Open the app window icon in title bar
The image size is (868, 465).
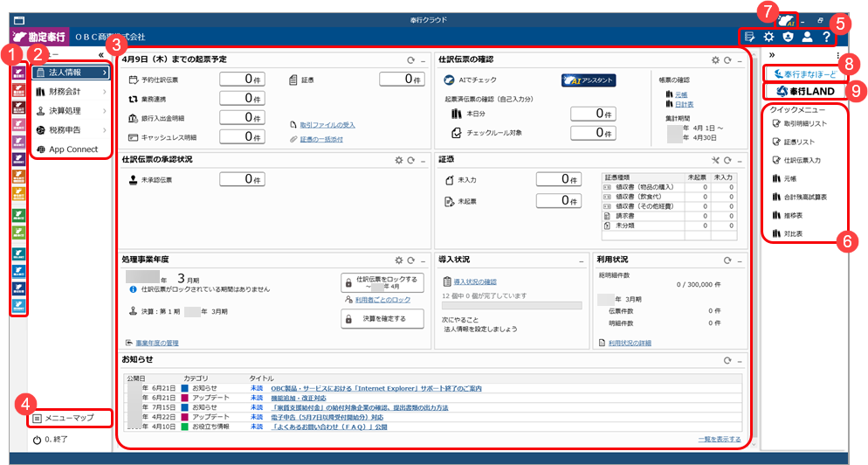click(19, 20)
